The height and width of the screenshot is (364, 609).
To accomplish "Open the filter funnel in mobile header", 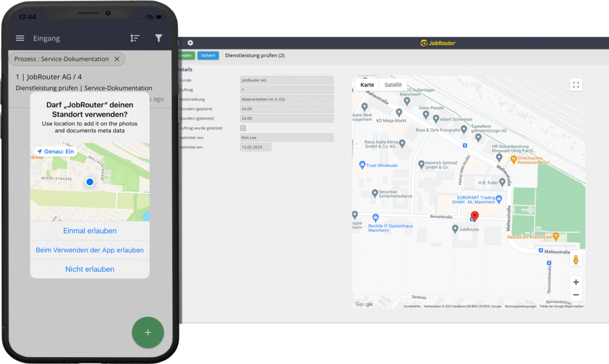I will coord(158,38).
